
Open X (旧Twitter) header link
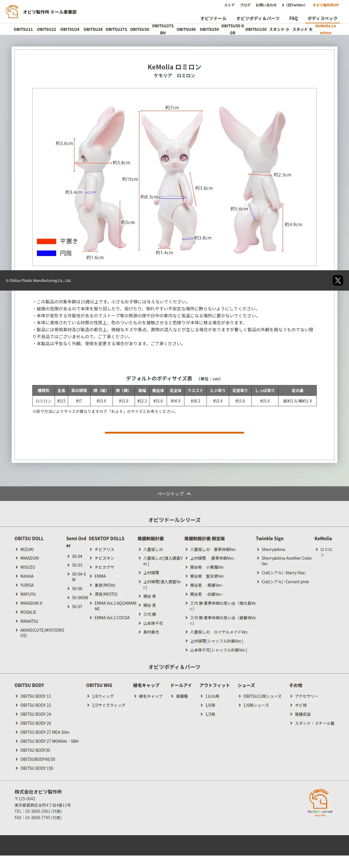point(294,5)
